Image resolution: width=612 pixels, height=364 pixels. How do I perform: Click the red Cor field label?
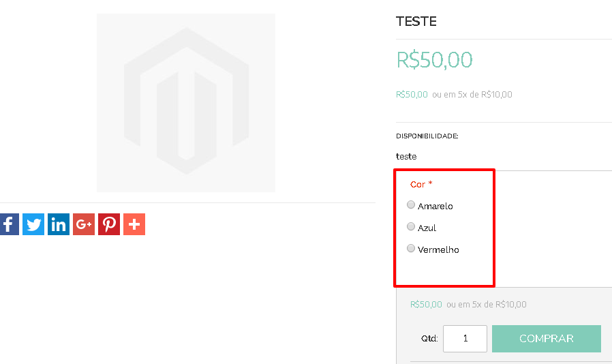pyautogui.click(x=418, y=184)
